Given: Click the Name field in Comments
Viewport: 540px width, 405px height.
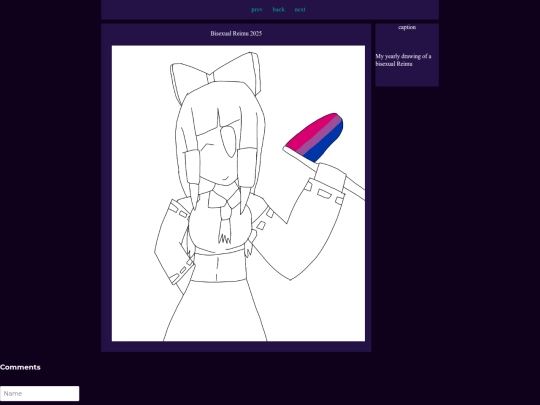Looking at the screenshot, I should pos(40,393).
